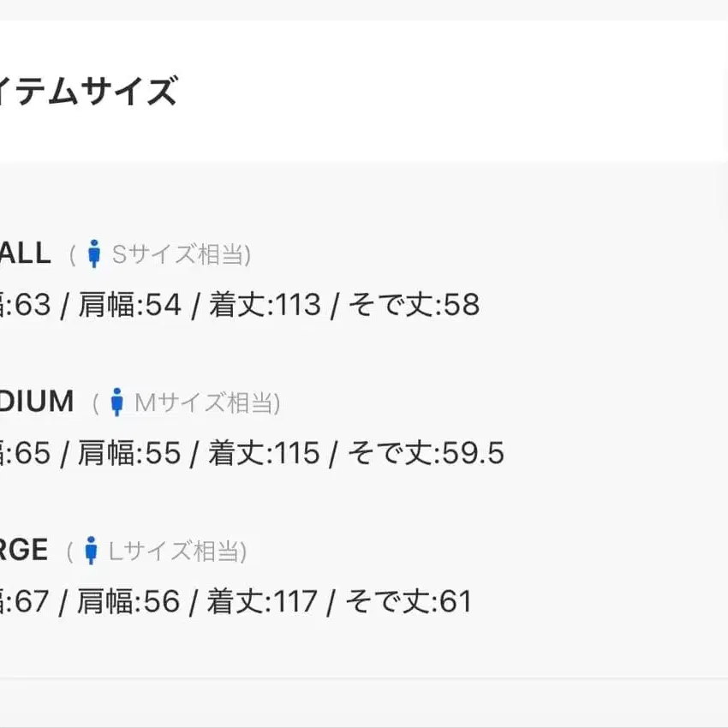The width and height of the screenshot is (728, 728).
Task: Click the person icon beside Mサイズ相当
Action: [x=117, y=402]
